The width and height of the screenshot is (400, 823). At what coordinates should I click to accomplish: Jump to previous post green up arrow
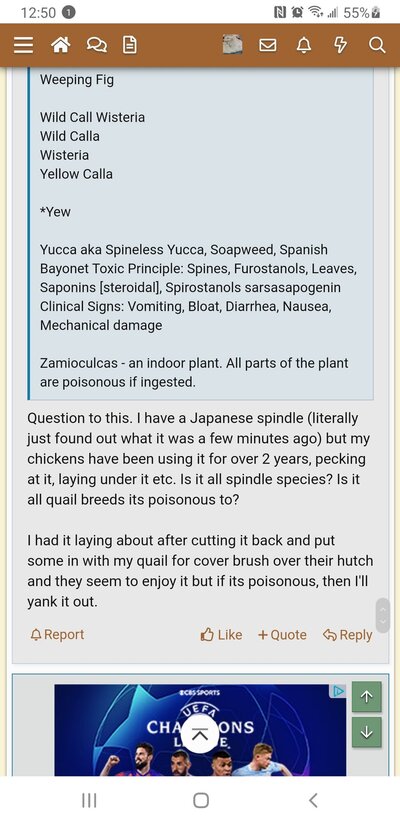(x=366, y=697)
